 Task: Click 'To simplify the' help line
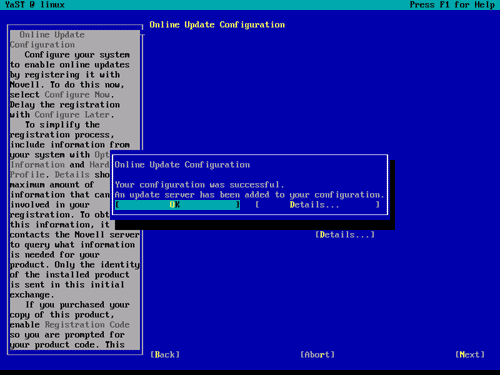coord(62,125)
